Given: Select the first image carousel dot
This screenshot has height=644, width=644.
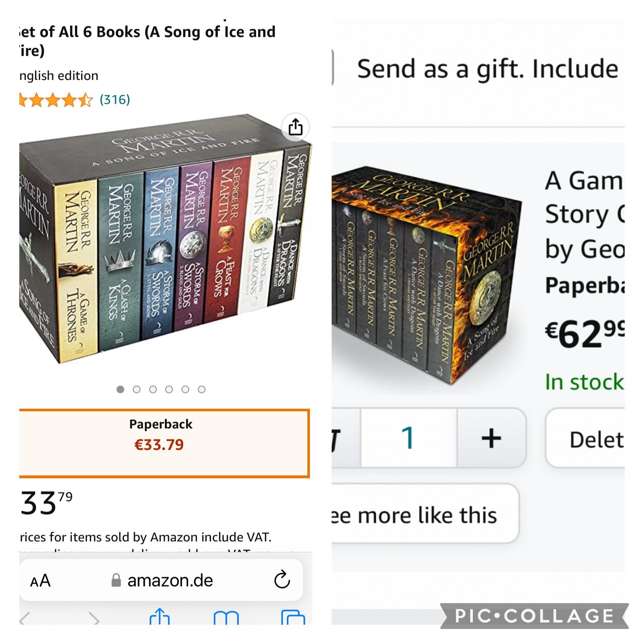Looking at the screenshot, I should click(x=120, y=389).
